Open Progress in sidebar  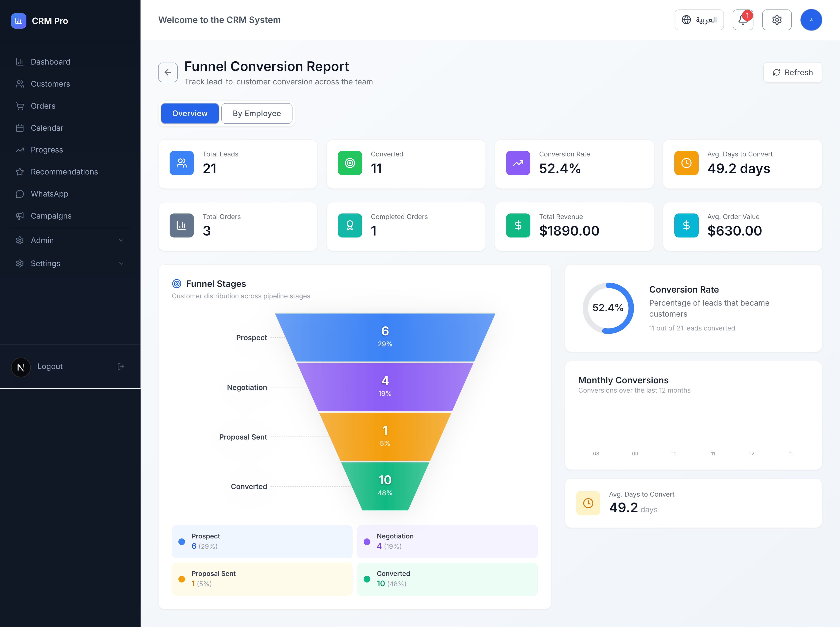[70, 150]
